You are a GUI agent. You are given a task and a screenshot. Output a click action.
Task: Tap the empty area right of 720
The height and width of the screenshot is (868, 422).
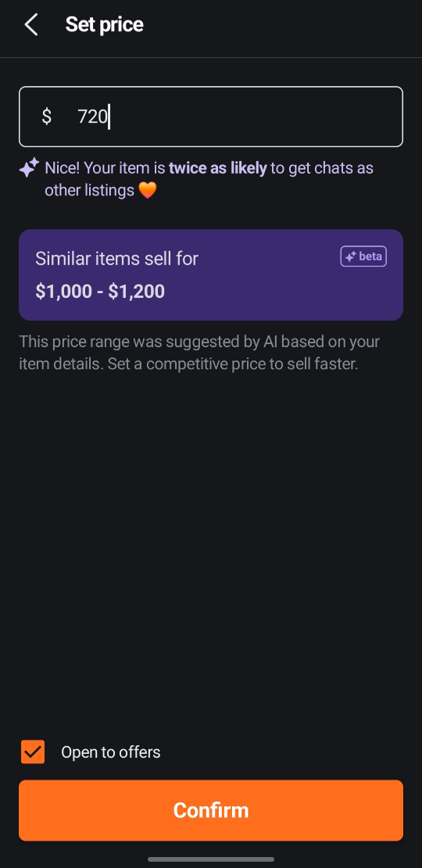(x=255, y=117)
